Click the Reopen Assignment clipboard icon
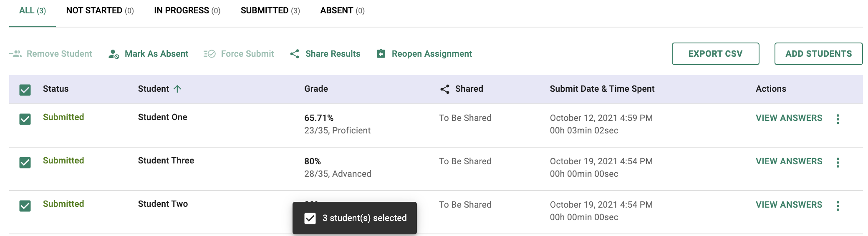Image resolution: width=868 pixels, height=236 pixels. [381, 54]
